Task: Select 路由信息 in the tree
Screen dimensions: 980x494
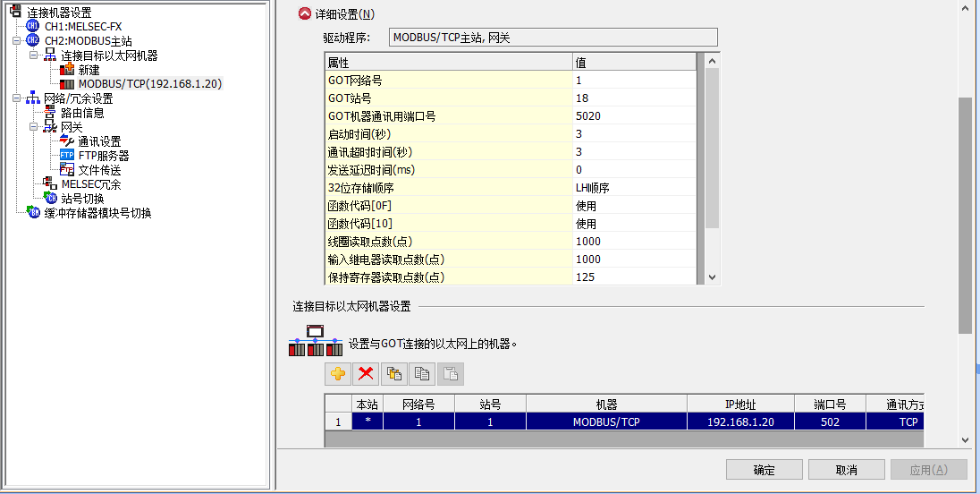Action: (82, 113)
